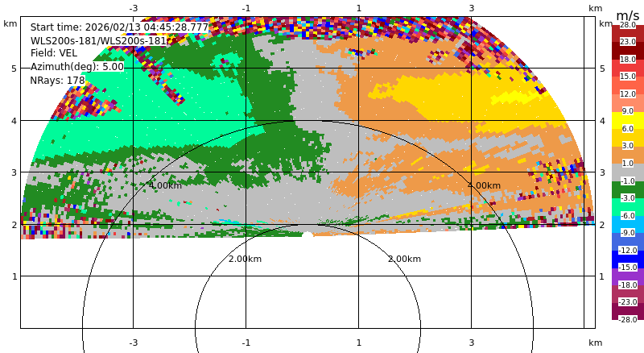Click the left 2.00km range ring label
The image size is (644, 353).
coord(245,259)
